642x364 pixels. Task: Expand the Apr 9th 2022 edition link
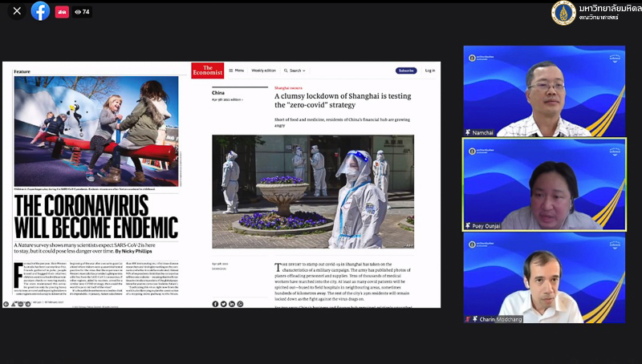(227, 99)
